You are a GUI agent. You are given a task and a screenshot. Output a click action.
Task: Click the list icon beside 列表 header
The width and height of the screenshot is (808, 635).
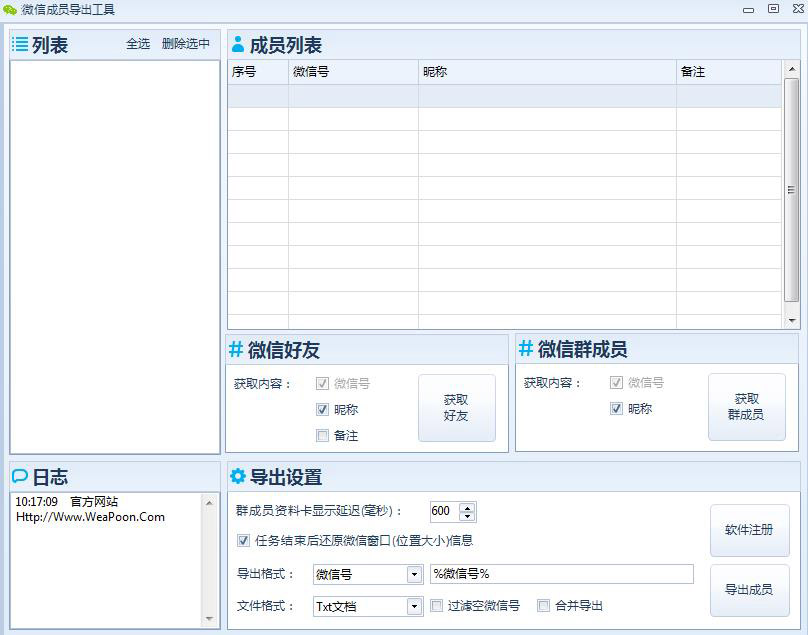click(20, 44)
